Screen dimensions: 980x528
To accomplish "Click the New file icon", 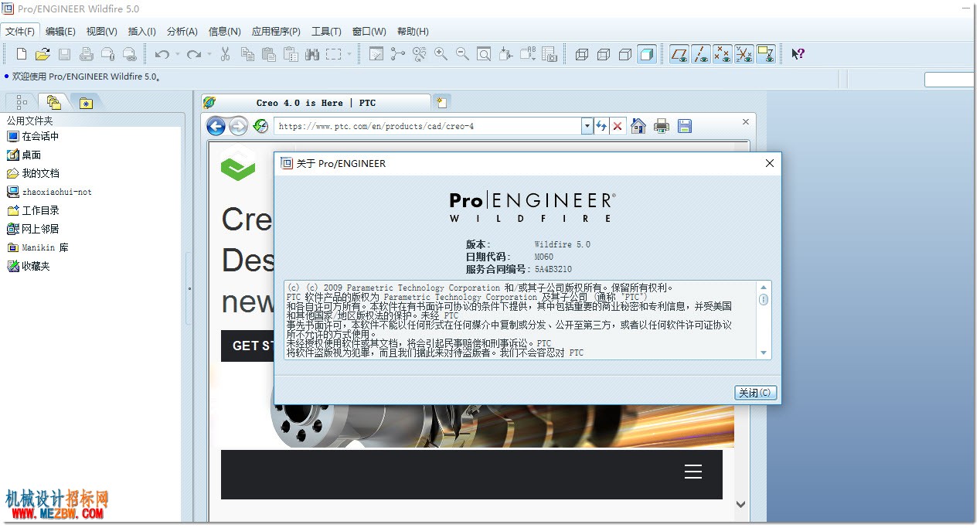I will 22,54.
